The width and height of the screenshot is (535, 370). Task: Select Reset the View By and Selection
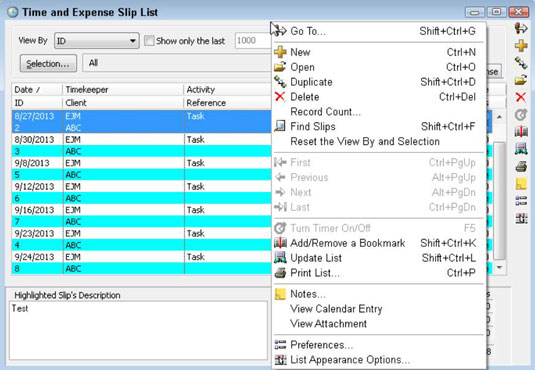(379, 141)
